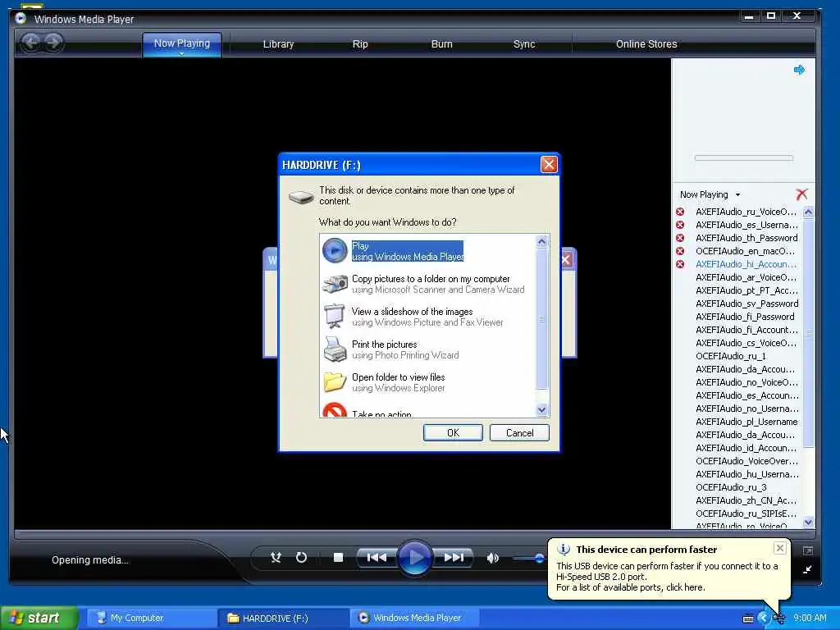Switch to the Burn tab
Image resolution: width=840 pixels, height=630 pixels.
pos(441,44)
